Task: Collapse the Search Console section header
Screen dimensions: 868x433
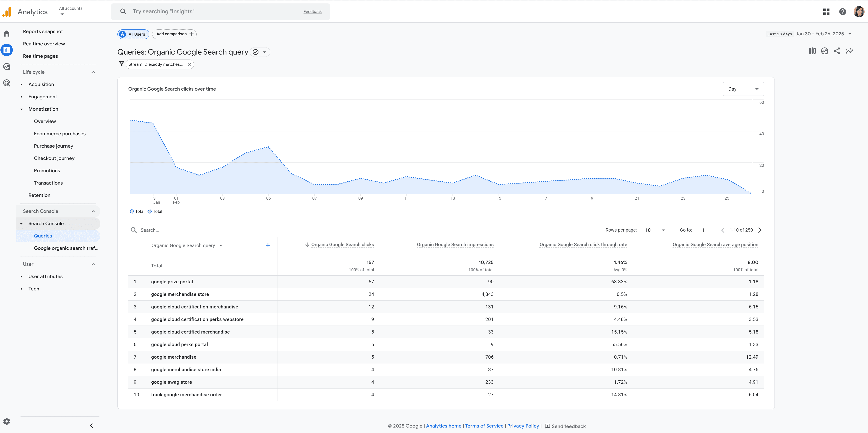Action: tap(93, 211)
